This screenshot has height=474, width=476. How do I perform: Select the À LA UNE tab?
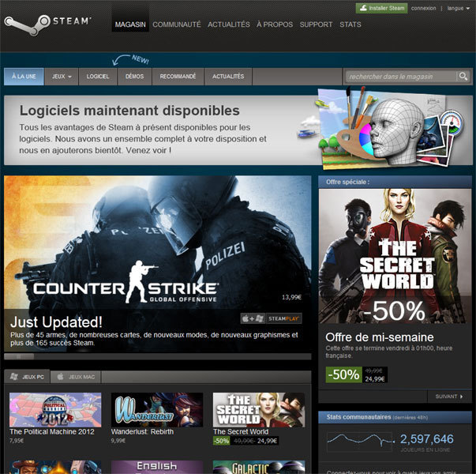[x=24, y=77]
